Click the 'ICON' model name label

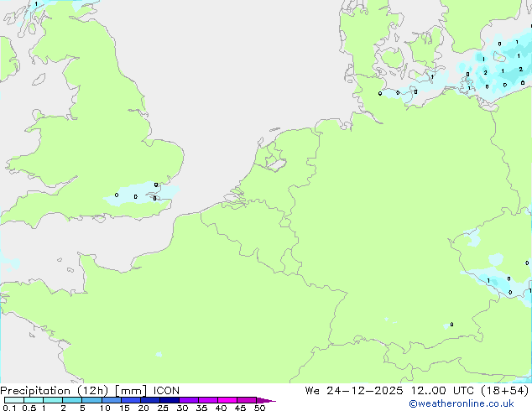click(x=166, y=391)
